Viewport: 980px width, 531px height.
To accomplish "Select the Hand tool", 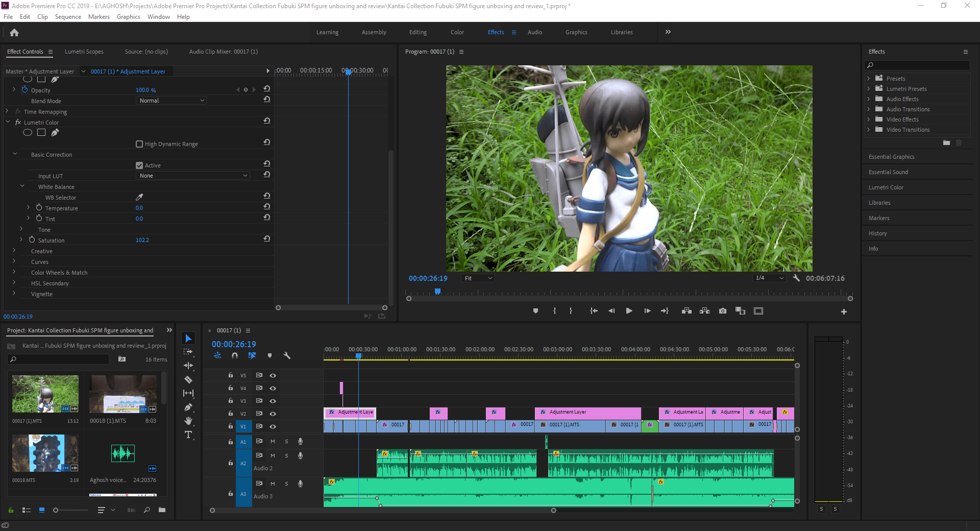I will point(188,421).
